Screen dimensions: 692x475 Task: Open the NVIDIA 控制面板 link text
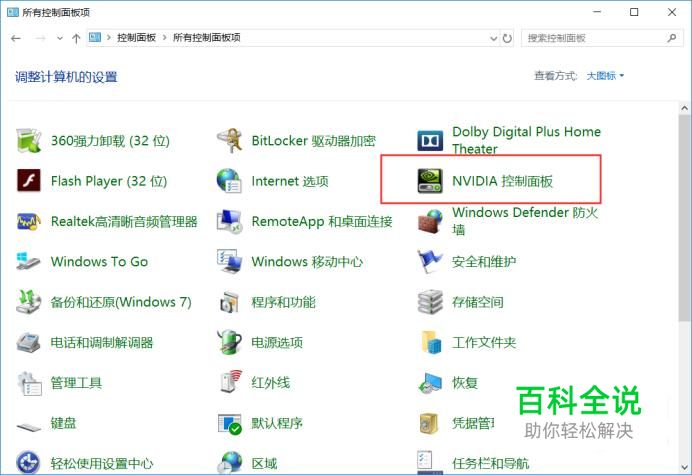[502, 181]
